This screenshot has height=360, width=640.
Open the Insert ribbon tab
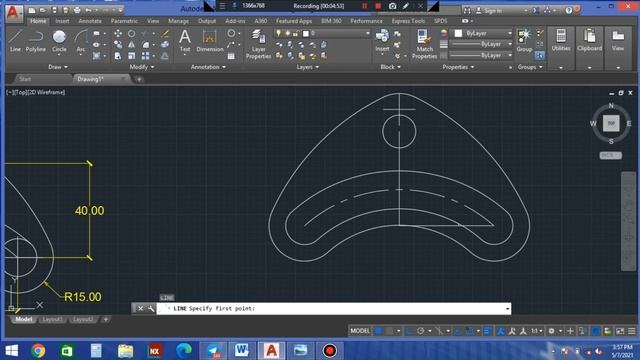(x=62, y=21)
